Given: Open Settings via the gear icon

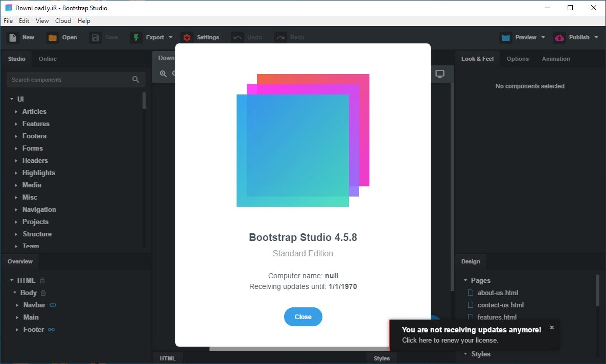Looking at the screenshot, I should tap(187, 37).
